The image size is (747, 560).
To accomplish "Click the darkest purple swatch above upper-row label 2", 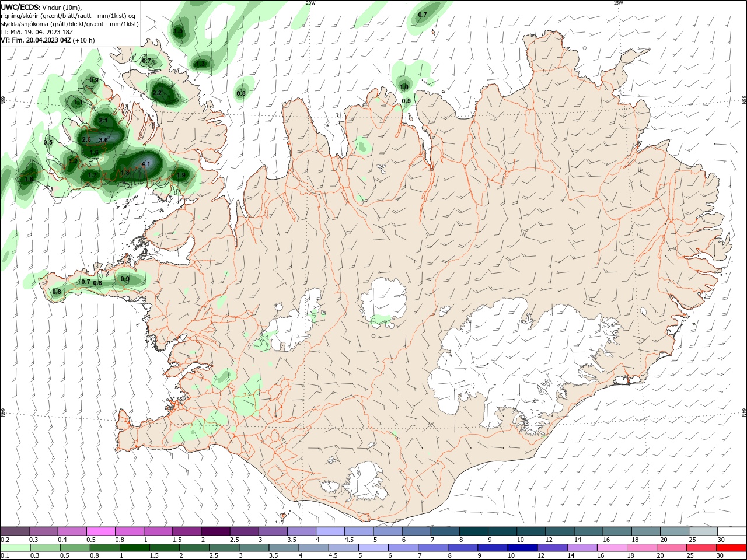I will pyautogui.click(x=215, y=531).
